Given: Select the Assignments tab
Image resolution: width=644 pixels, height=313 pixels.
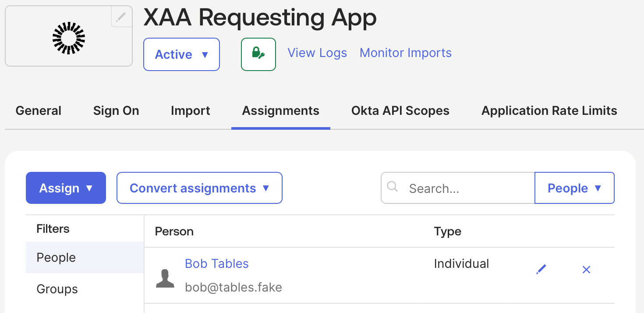Looking at the screenshot, I should [x=281, y=110].
